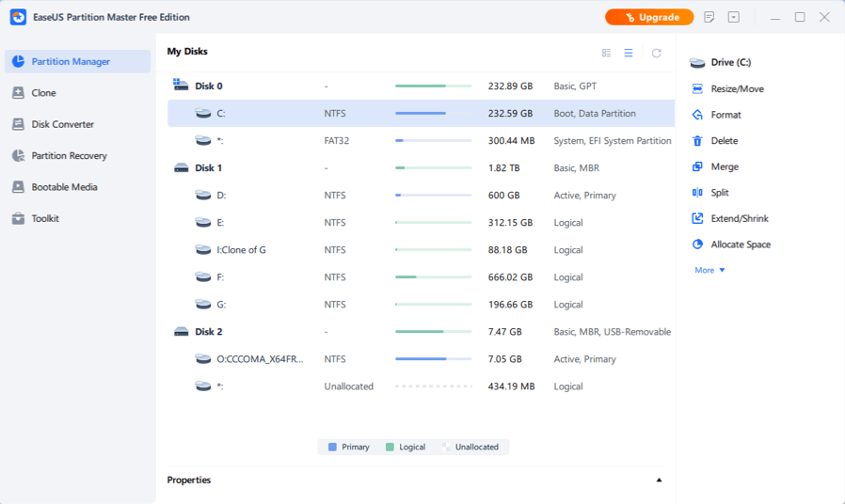The width and height of the screenshot is (845, 504).
Task: Click the Merge partitions icon
Action: point(697,166)
